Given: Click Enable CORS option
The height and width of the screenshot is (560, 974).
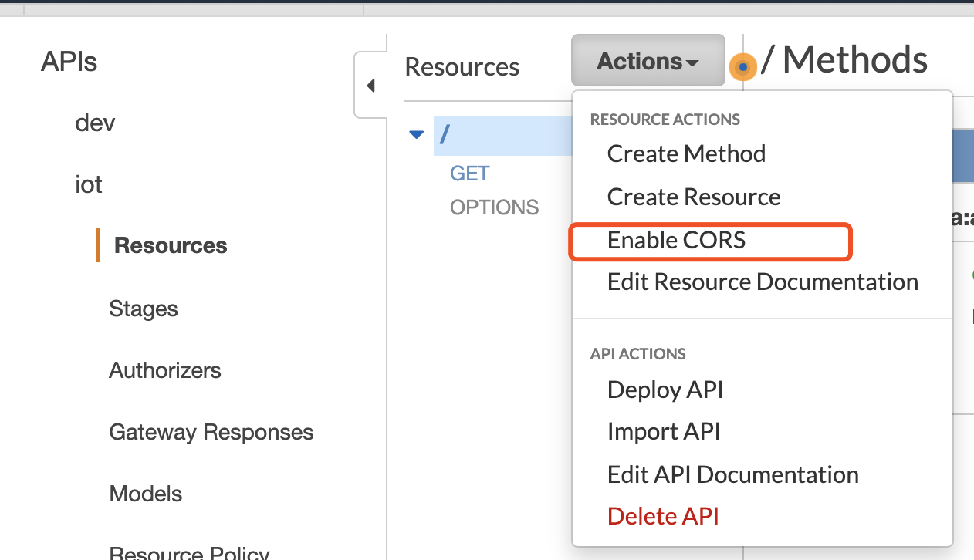Looking at the screenshot, I should click(677, 241).
